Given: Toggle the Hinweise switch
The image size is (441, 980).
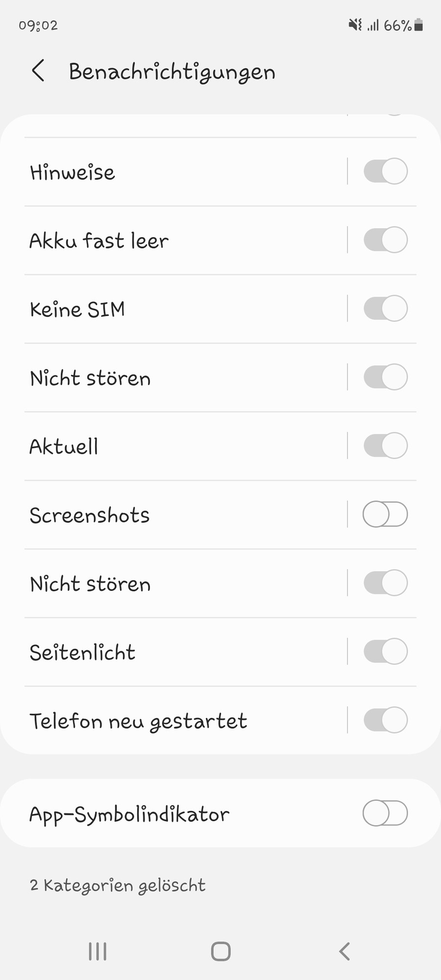Looking at the screenshot, I should pos(385,171).
